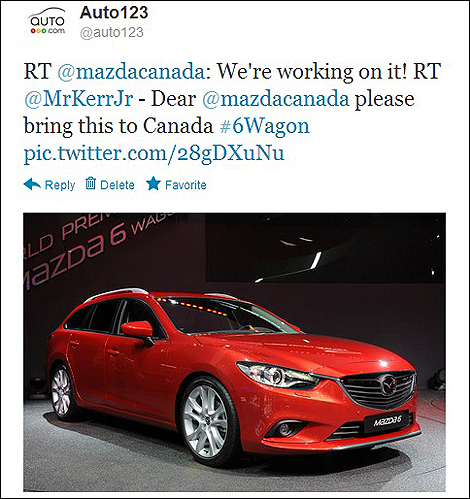Open the Auto123 display name profile
Viewport: 470px width, 499px height.
click(114, 13)
